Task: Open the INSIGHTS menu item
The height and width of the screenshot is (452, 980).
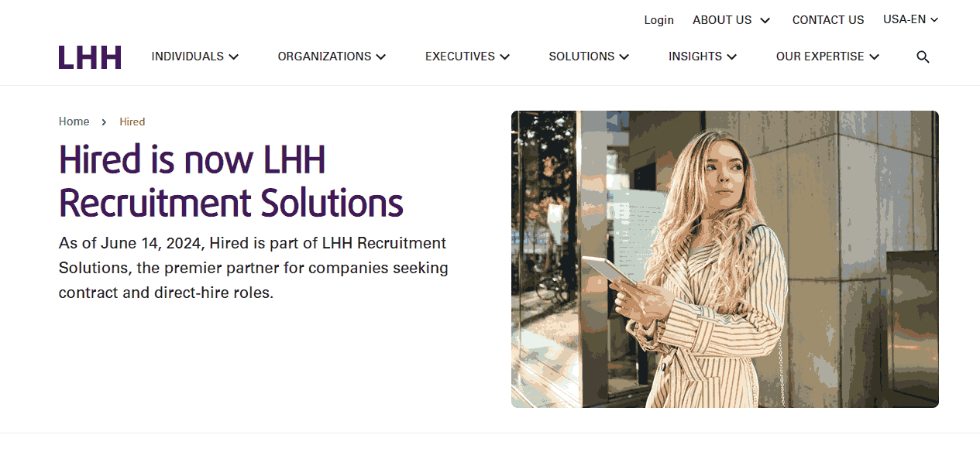Action: point(703,56)
